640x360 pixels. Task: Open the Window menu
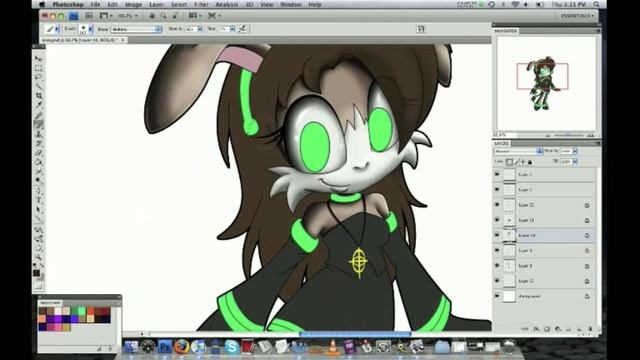coord(291,4)
